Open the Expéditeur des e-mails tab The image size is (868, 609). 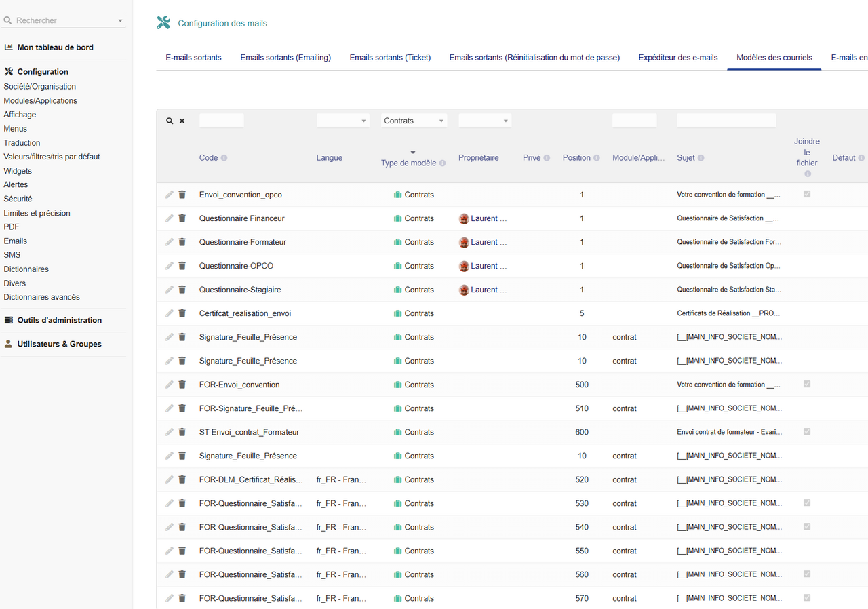[x=677, y=58]
